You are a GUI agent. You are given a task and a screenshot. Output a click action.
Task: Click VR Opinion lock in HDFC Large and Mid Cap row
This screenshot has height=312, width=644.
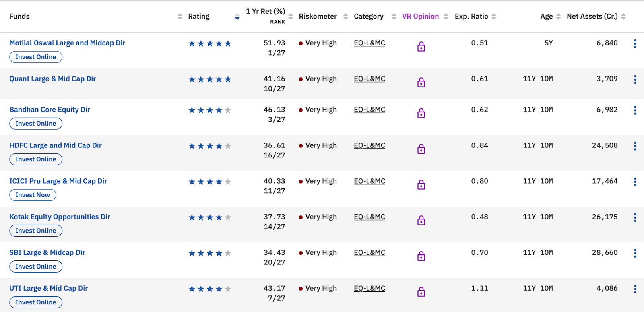pos(421,149)
